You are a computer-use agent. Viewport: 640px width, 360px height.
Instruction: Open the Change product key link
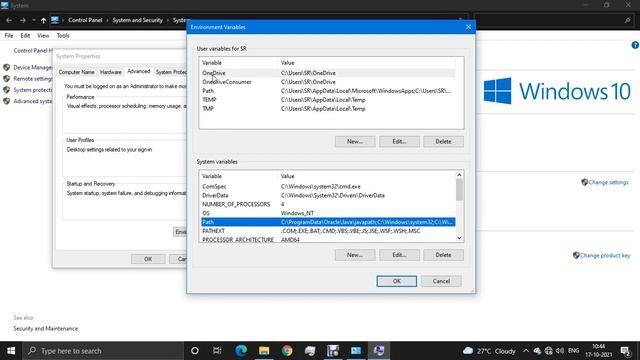605,256
